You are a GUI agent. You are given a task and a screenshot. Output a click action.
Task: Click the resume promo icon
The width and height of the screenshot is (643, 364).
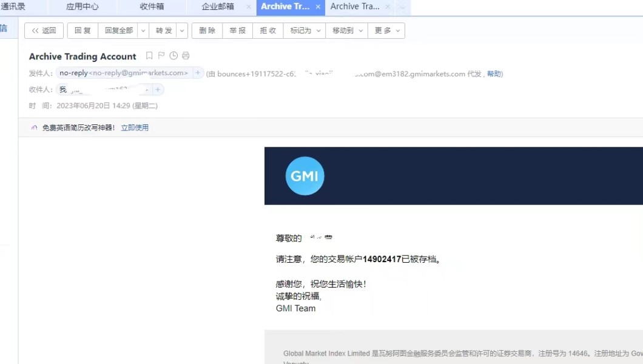tap(34, 128)
